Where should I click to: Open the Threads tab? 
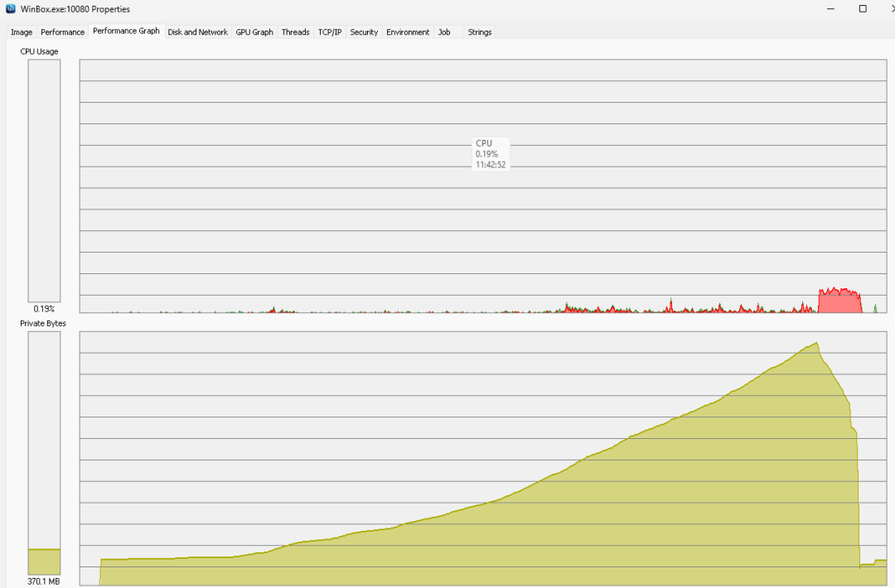coord(296,32)
